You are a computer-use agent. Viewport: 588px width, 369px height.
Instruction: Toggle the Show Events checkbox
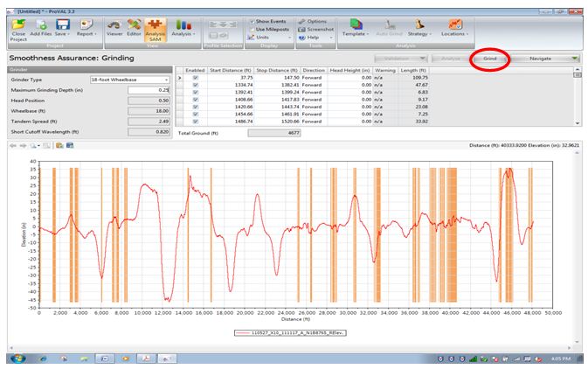[x=252, y=21]
